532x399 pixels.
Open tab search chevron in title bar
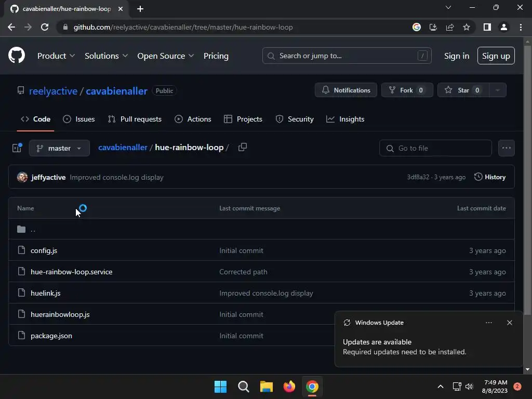[448, 7]
